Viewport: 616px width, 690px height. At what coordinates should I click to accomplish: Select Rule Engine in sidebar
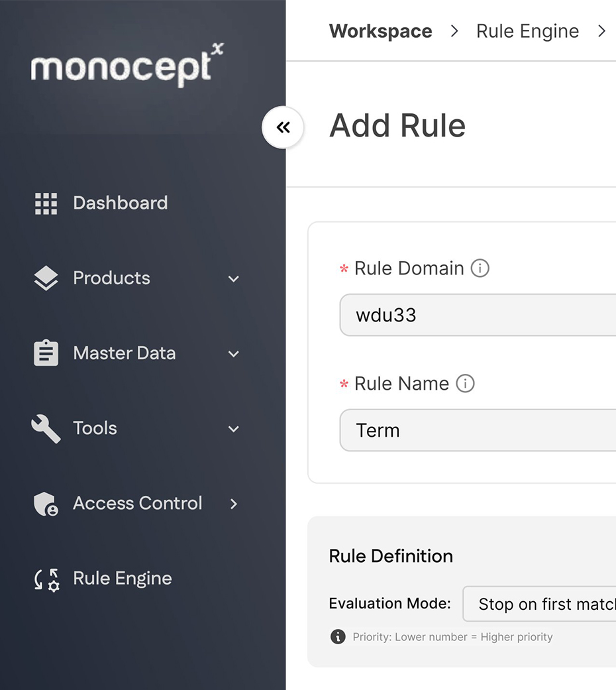click(123, 578)
